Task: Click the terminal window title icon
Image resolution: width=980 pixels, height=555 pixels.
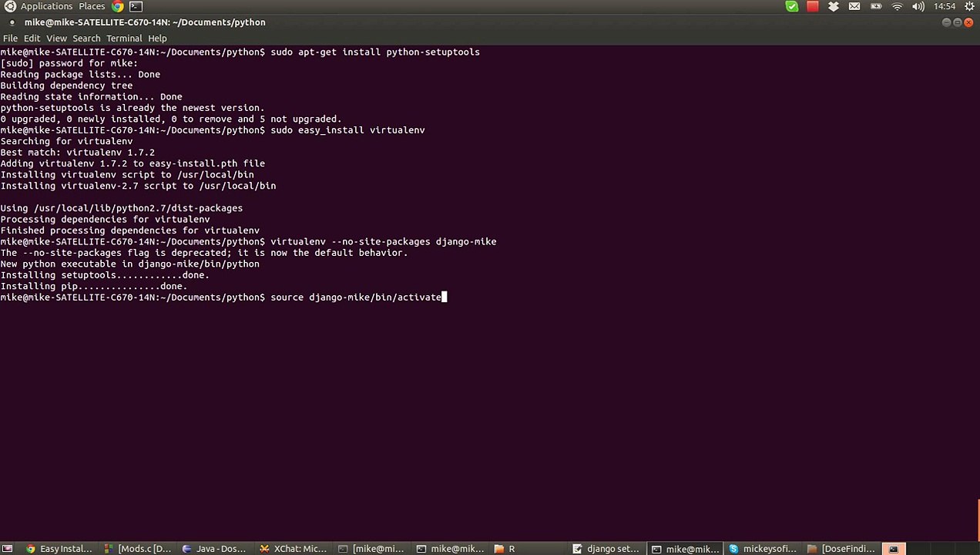Action: tap(11, 22)
